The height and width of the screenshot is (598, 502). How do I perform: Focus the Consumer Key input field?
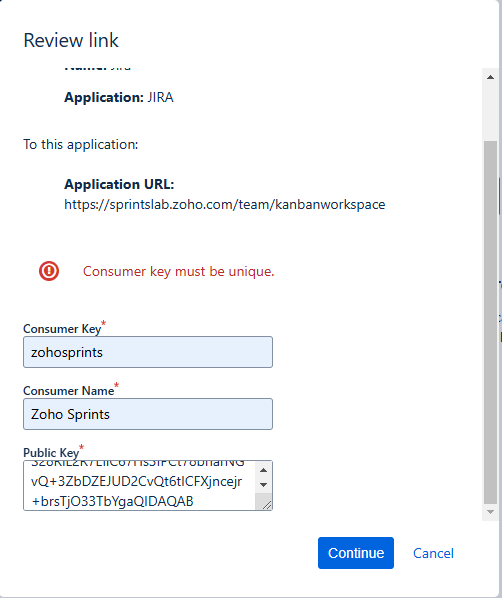[148, 352]
